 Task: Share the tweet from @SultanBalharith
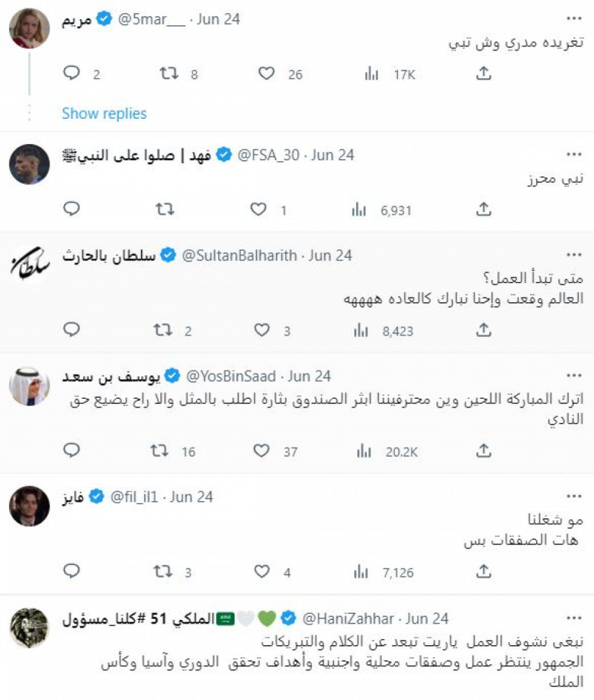click(483, 330)
